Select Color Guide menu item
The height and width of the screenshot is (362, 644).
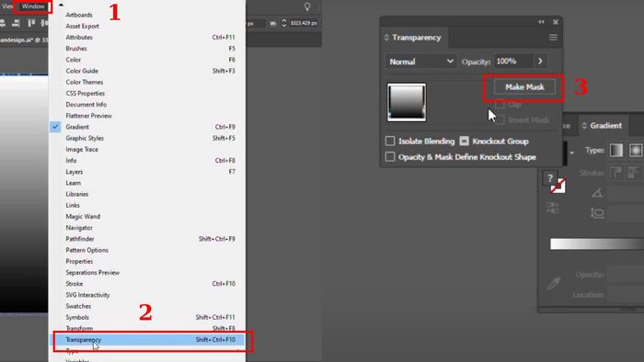point(148,71)
